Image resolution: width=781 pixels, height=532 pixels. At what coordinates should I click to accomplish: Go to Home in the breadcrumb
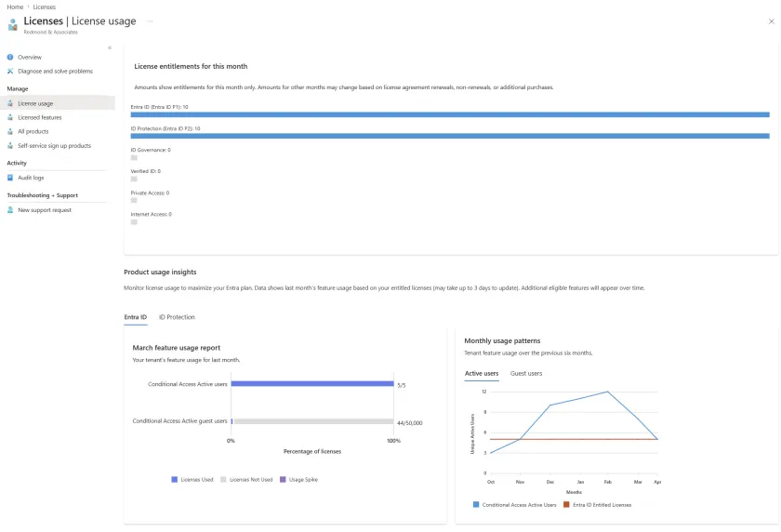coord(15,7)
